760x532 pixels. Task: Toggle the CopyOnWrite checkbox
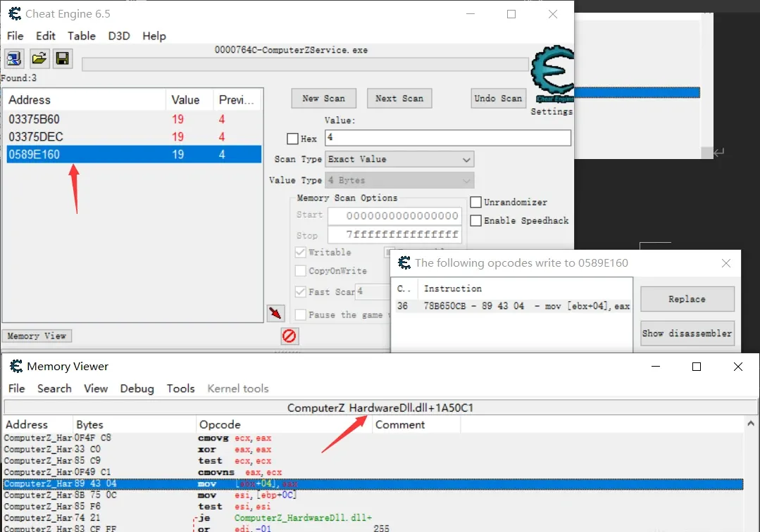coord(301,271)
